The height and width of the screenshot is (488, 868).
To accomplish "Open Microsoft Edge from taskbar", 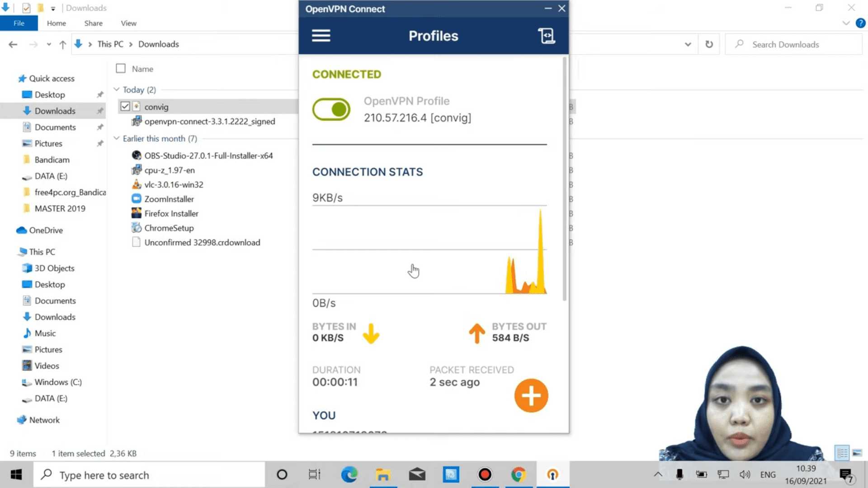I will coord(349,474).
